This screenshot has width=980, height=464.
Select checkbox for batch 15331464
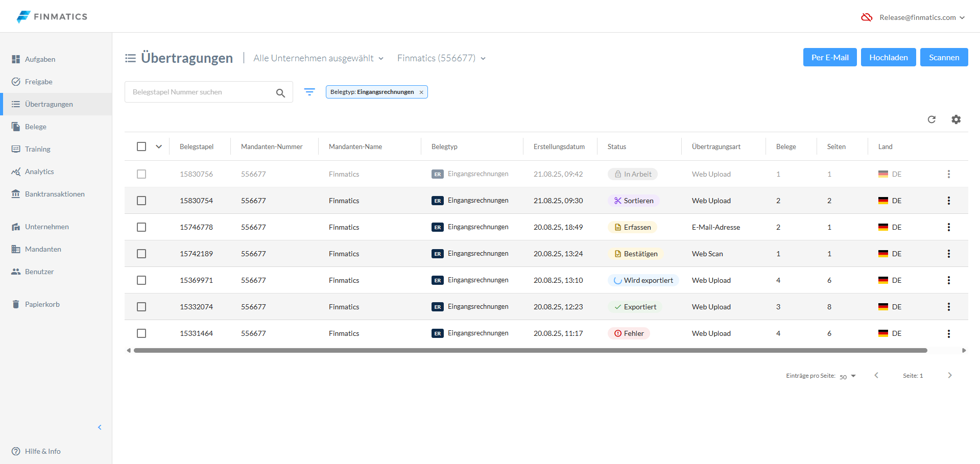141,333
